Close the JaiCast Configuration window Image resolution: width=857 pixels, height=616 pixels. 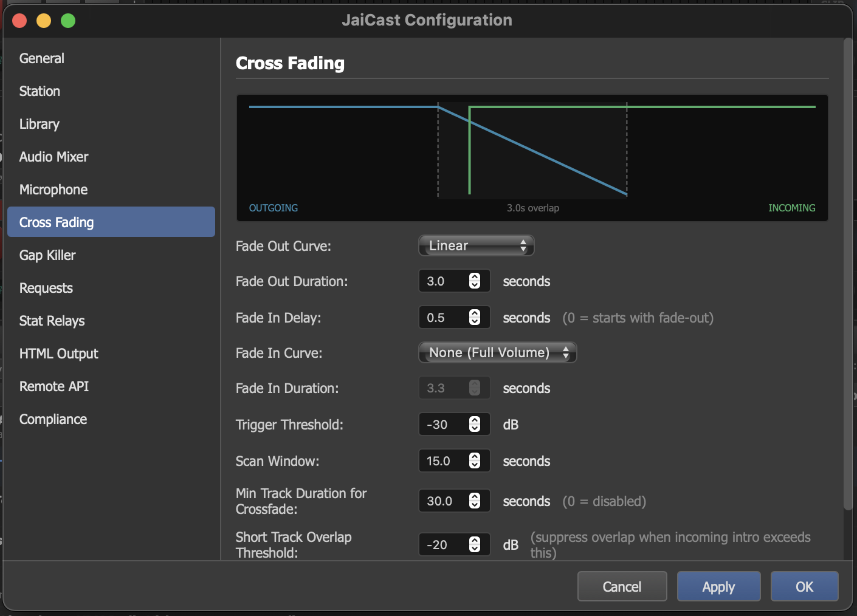(19, 21)
